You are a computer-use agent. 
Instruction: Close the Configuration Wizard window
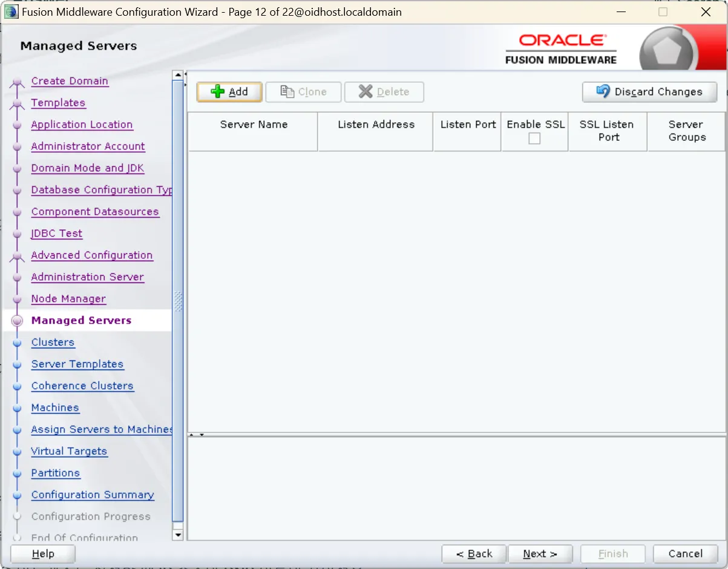coord(706,11)
